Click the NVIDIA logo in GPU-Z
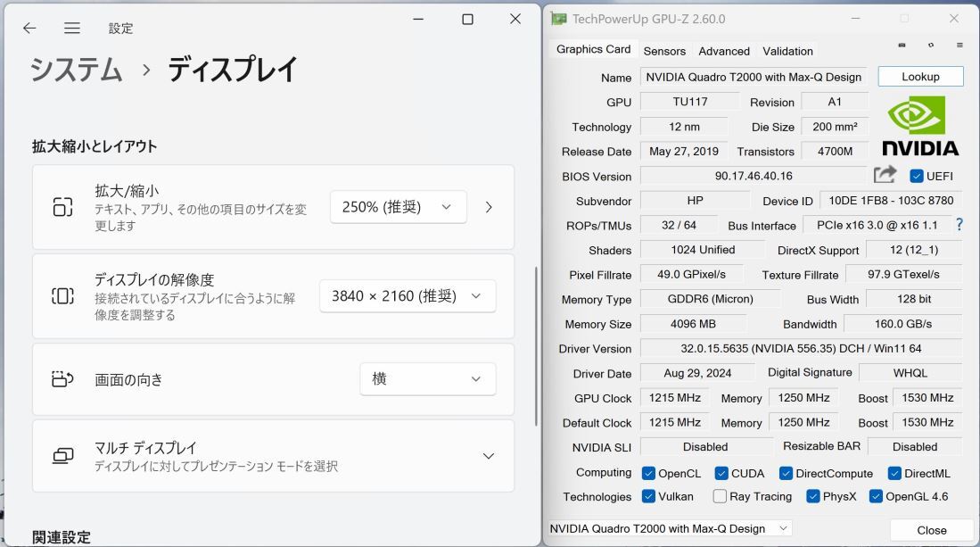 coord(920,127)
